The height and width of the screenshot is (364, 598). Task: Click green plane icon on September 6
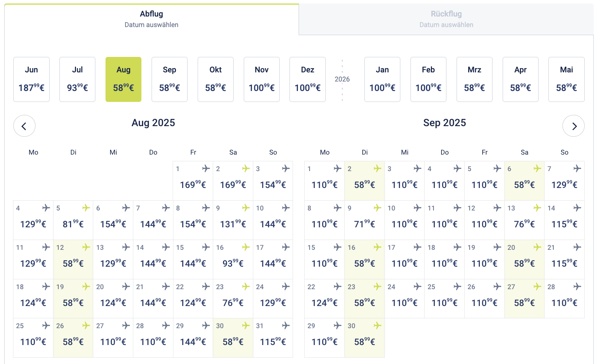(537, 169)
